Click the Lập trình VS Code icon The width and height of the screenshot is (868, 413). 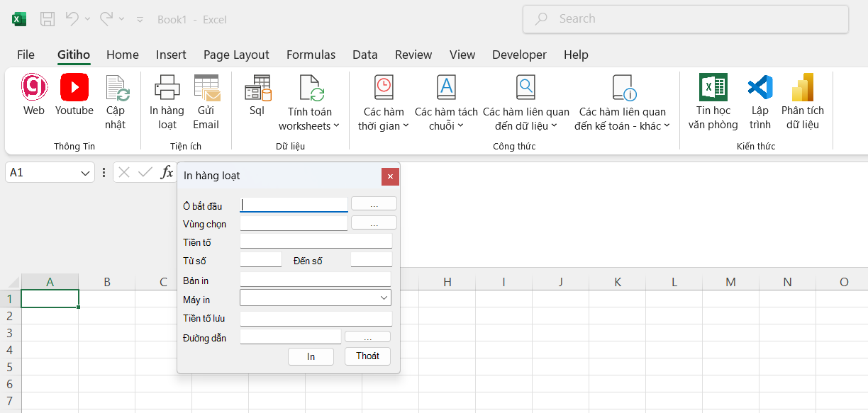pyautogui.click(x=759, y=88)
